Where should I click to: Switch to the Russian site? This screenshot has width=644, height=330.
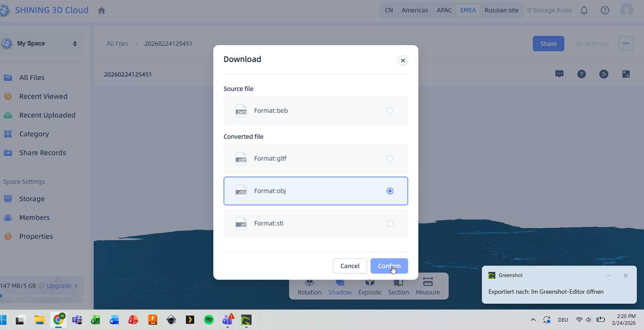click(x=502, y=10)
